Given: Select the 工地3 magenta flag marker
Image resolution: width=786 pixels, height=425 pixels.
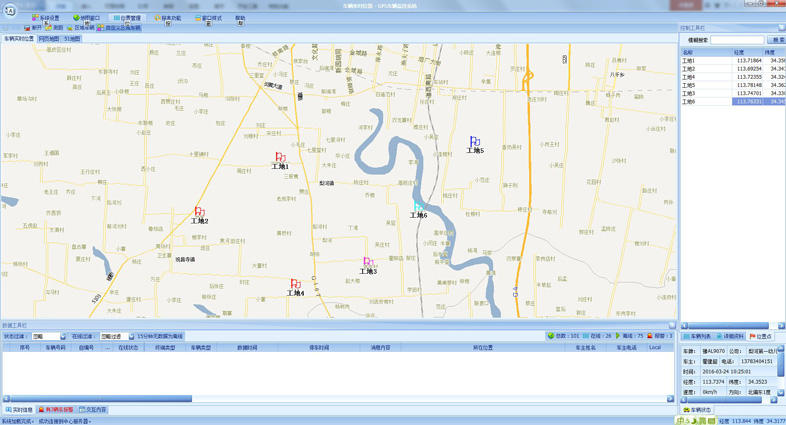Looking at the screenshot, I should [368, 262].
